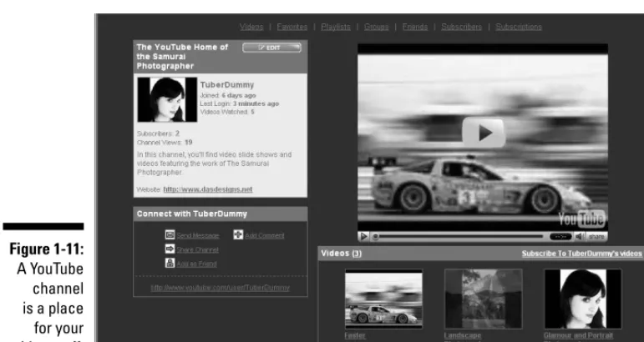Open the Faster video title link
The height and width of the screenshot is (342, 644).
click(x=355, y=335)
